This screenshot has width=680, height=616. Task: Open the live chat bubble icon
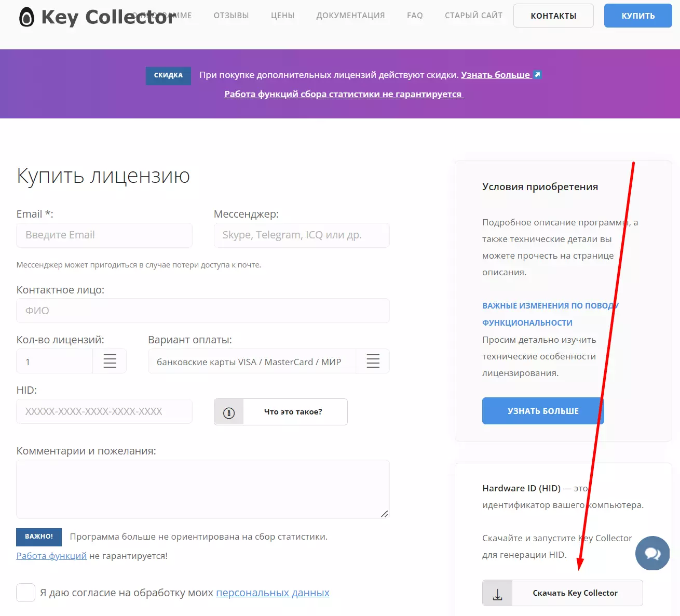point(652,553)
